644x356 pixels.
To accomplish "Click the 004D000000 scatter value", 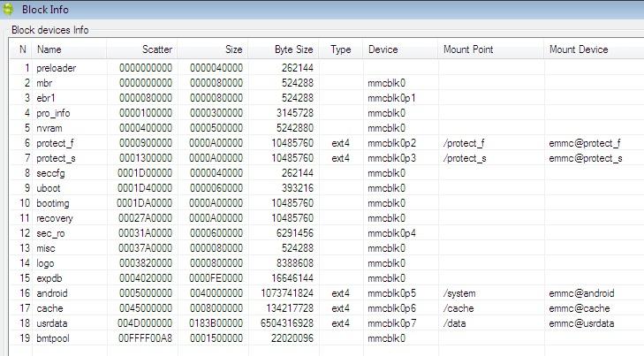I will click(x=145, y=323).
